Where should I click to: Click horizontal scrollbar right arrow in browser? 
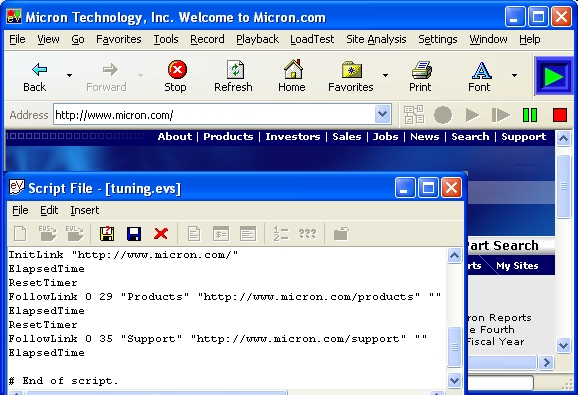(546, 363)
